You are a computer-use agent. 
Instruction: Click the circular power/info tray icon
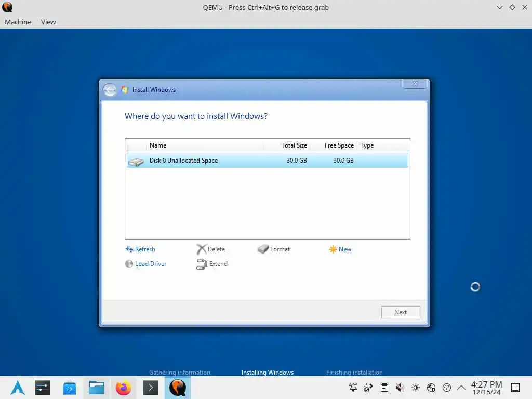(447, 388)
